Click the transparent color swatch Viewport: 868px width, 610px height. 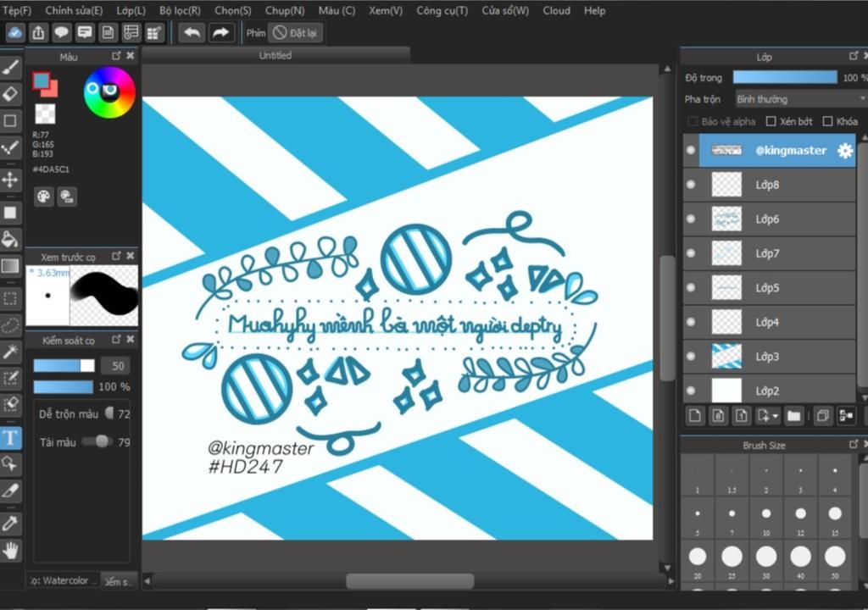(x=45, y=114)
